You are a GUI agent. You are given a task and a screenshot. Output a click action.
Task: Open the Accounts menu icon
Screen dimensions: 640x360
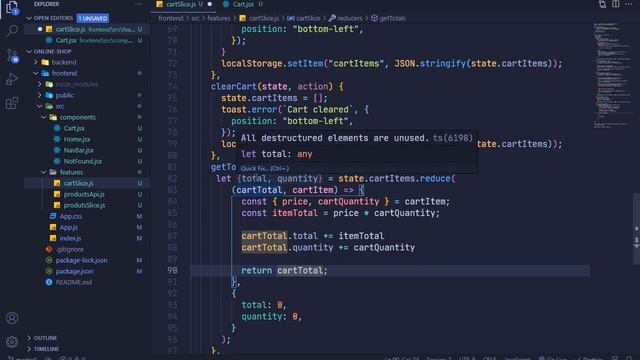click(12, 318)
